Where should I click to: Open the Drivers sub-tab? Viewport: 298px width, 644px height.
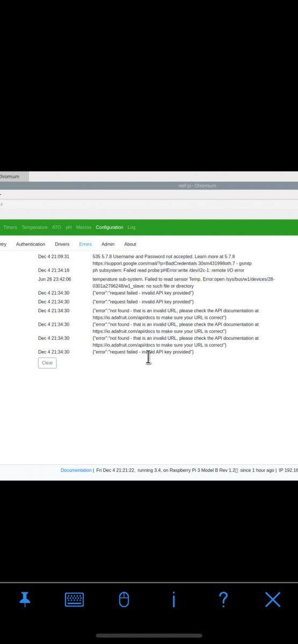62,244
